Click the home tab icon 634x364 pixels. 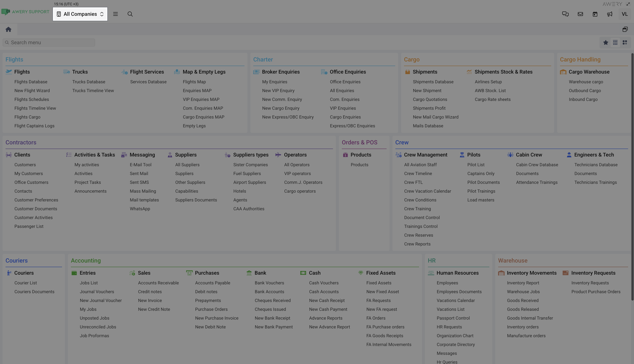[x=8, y=30]
